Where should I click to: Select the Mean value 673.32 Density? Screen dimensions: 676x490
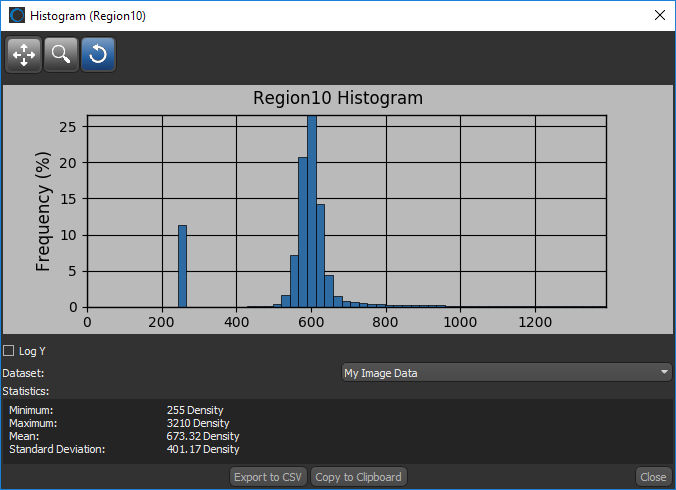(x=202, y=436)
